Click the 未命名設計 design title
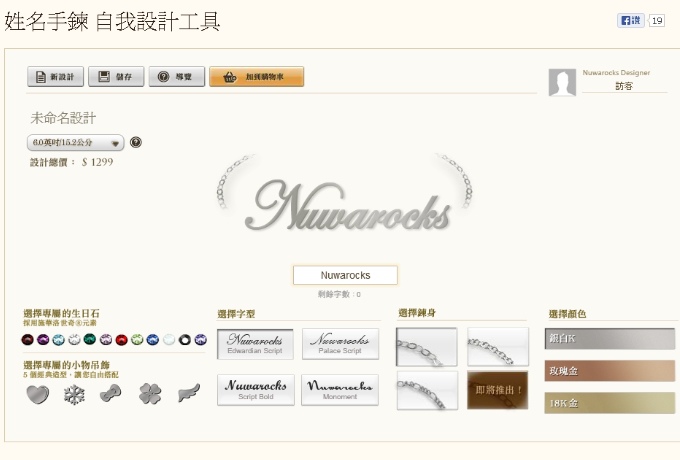This screenshot has width=680, height=460. [x=63, y=118]
